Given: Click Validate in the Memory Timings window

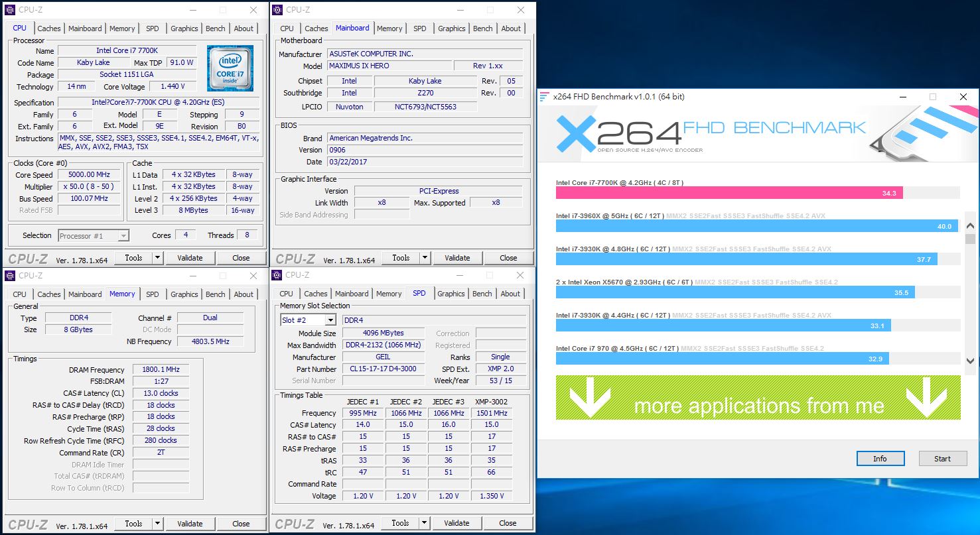Looking at the screenshot, I should tap(190, 524).
